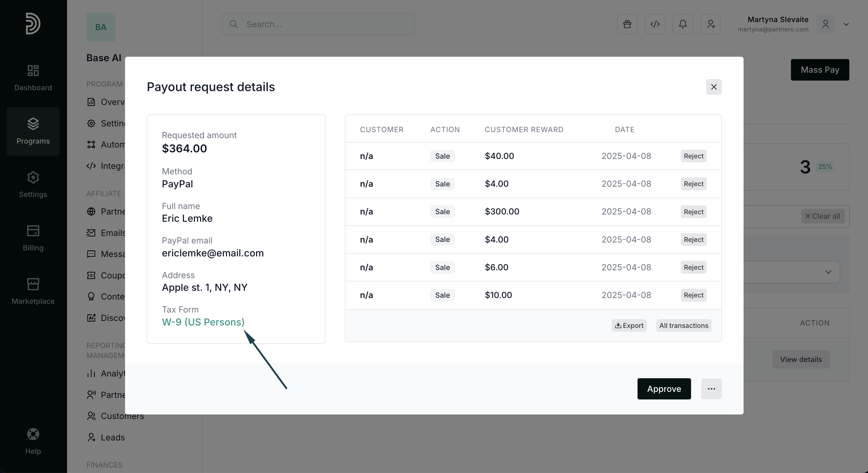Export the transactions list

(629, 325)
